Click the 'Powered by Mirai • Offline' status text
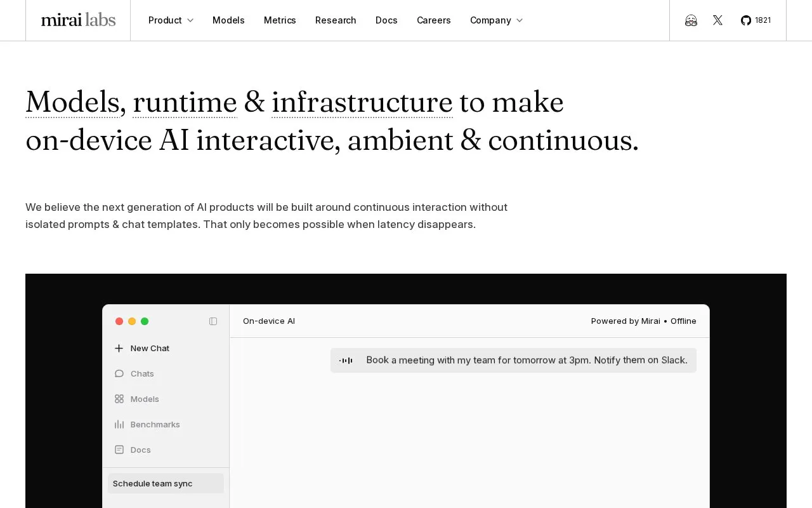Screen dimensions: 812x508 coord(644,321)
